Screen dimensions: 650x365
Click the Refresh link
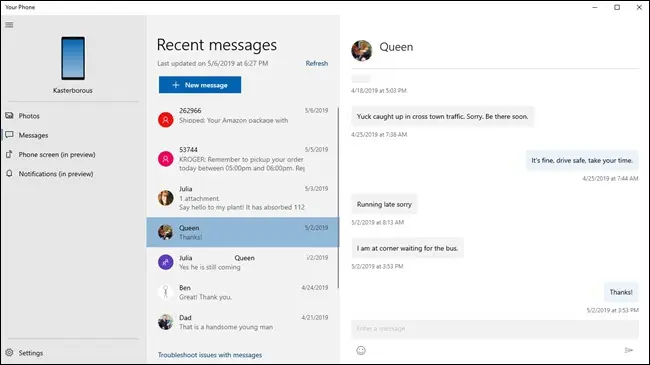[x=317, y=63]
